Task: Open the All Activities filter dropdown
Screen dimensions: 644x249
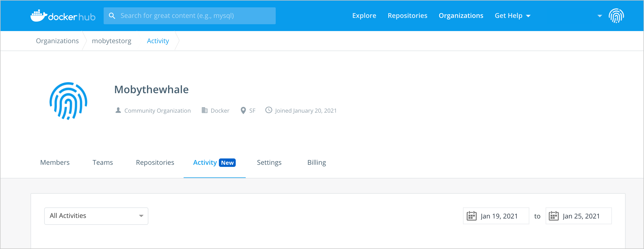Action: coord(96,216)
